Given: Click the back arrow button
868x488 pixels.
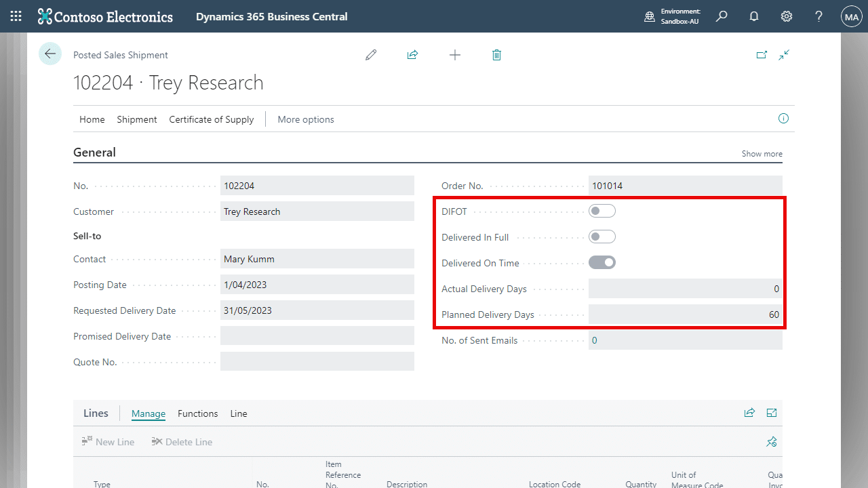Looking at the screenshot, I should [x=50, y=54].
